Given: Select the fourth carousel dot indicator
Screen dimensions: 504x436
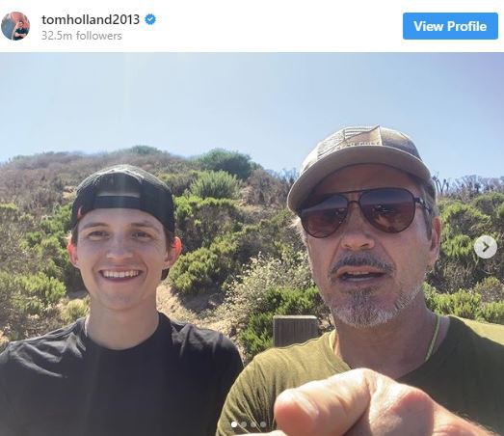Looking at the screenshot, I should tap(263, 424).
